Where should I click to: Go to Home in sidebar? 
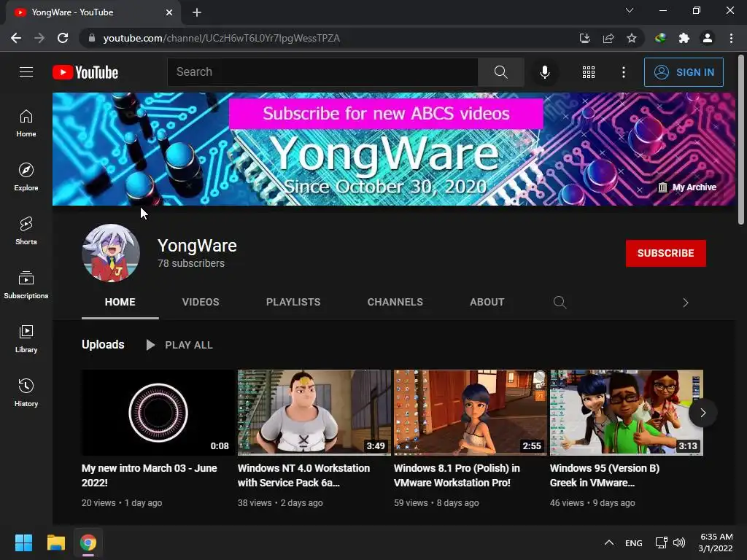pos(26,123)
